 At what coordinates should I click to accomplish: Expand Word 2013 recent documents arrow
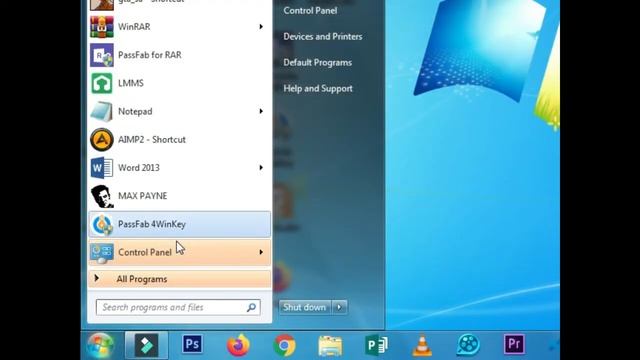pyautogui.click(x=261, y=168)
